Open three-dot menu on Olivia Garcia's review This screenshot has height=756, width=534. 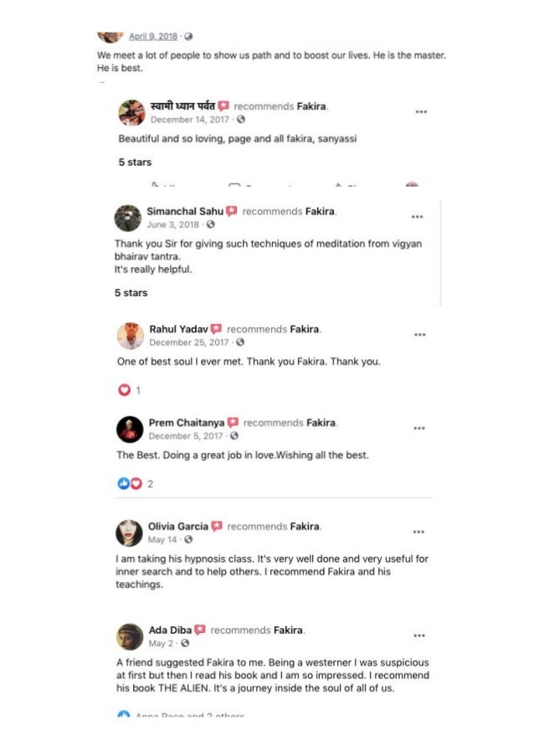(418, 531)
